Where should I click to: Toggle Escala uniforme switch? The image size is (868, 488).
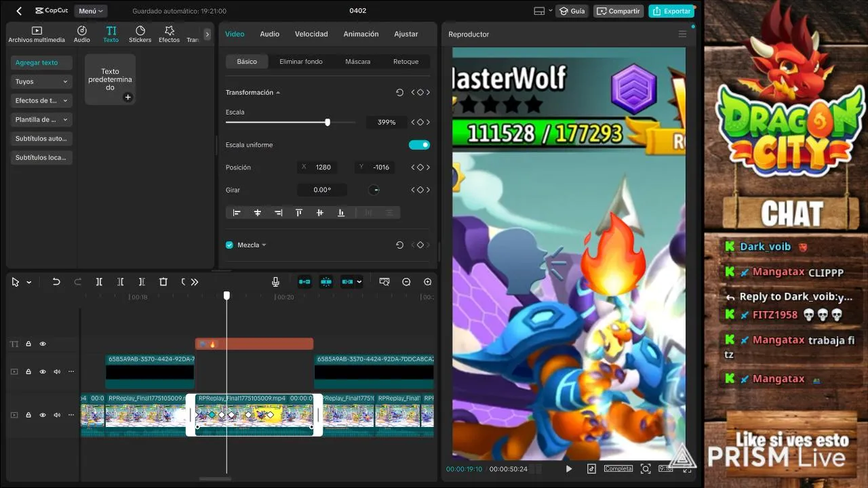(x=419, y=144)
